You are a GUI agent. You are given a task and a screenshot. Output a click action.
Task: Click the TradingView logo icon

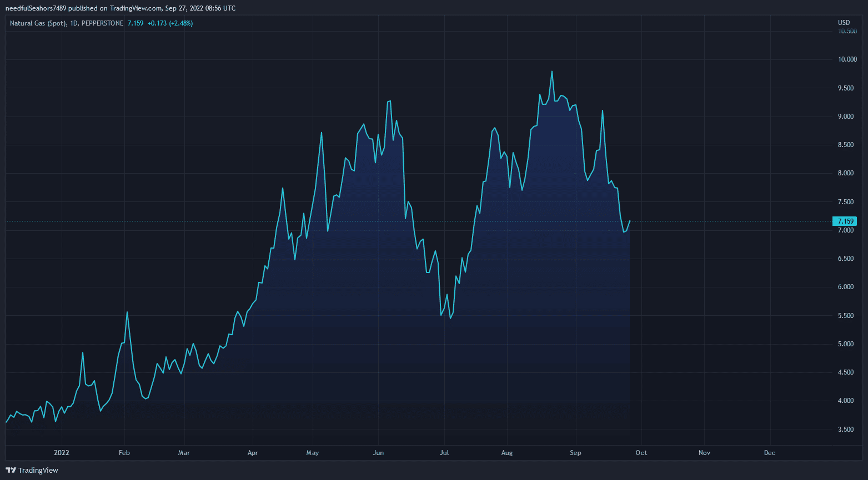click(11, 470)
